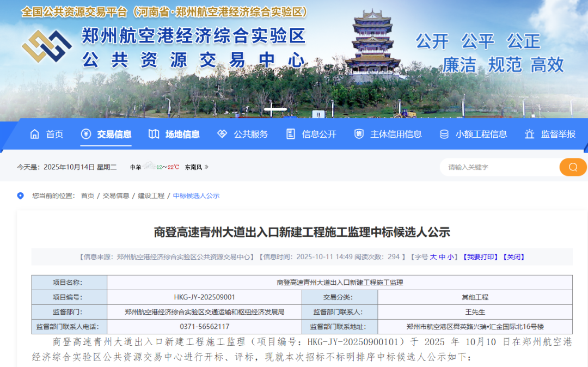Select the 小 font size option

[451, 257]
